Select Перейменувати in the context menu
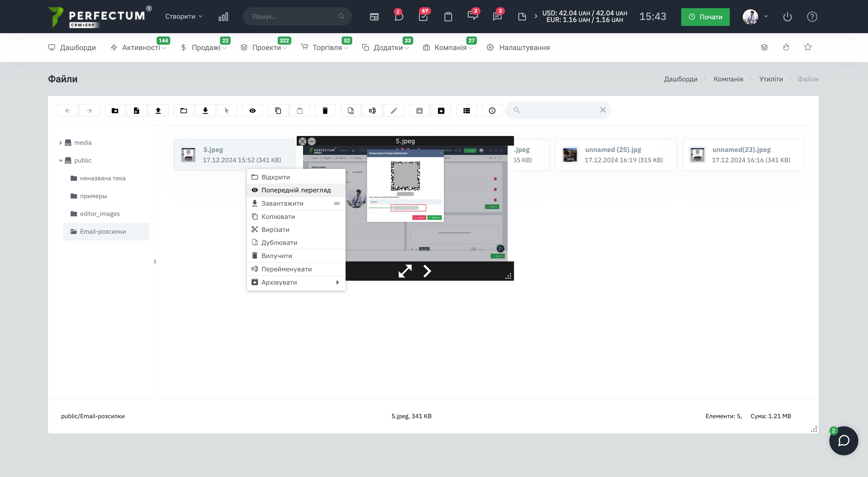The image size is (868, 477). [x=286, y=269]
